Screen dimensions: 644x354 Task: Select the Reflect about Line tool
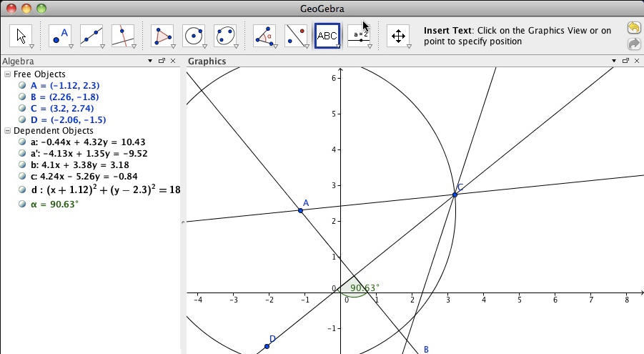pyautogui.click(x=296, y=35)
